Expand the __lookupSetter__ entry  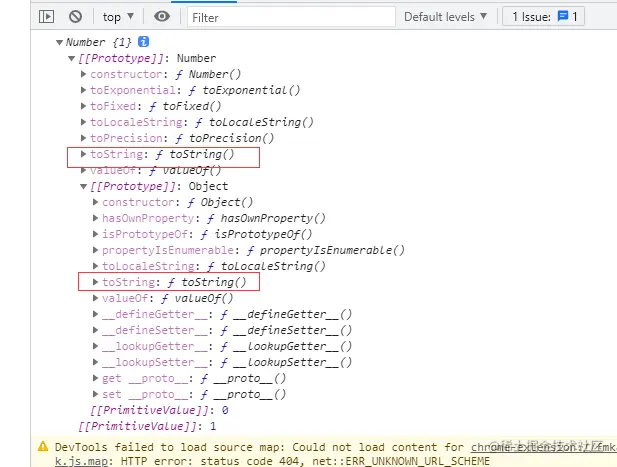pos(95,362)
